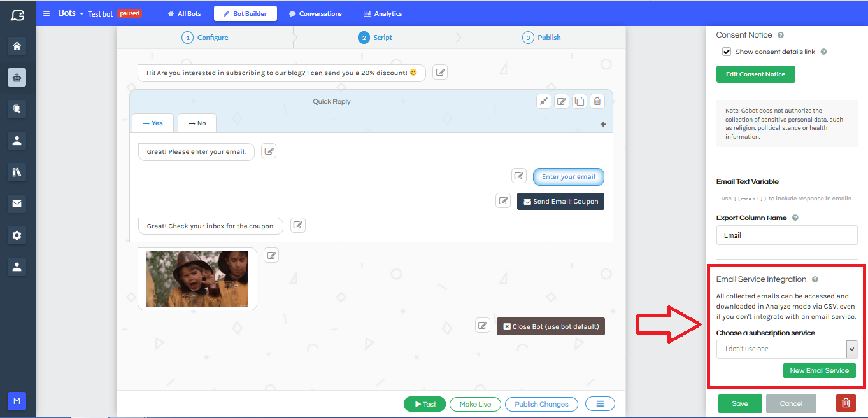Screen dimensions: 868x418
Task: Open the envelope Email sidebar icon
Action: tap(17, 204)
